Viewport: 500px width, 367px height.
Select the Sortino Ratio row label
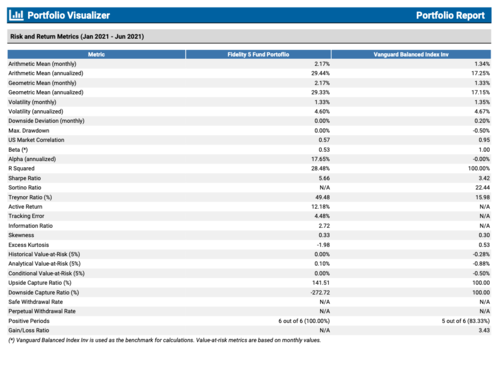pos(25,187)
